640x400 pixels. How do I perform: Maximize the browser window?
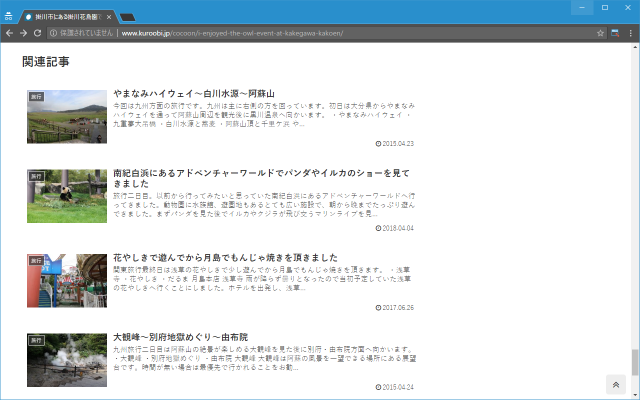[605, 7]
